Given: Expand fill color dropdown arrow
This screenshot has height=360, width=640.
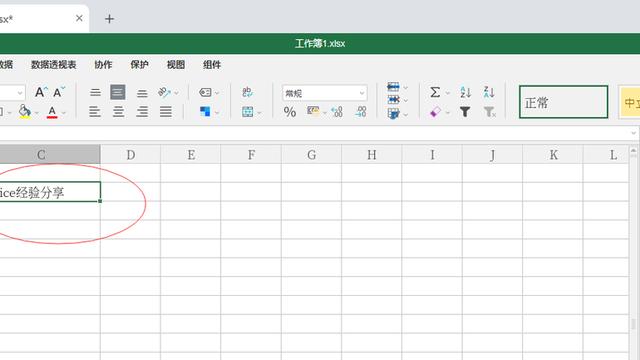Looking at the screenshot, I should click(x=37, y=113).
